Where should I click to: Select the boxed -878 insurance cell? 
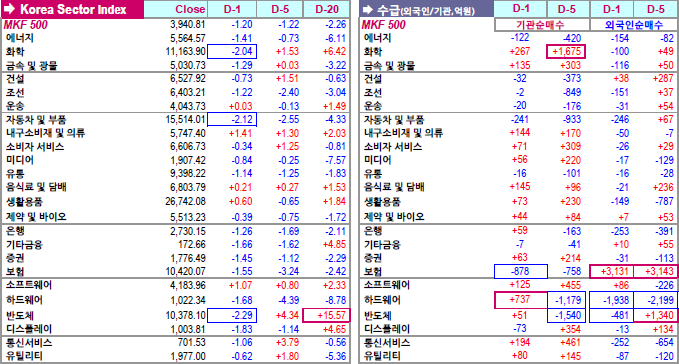coord(521,271)
